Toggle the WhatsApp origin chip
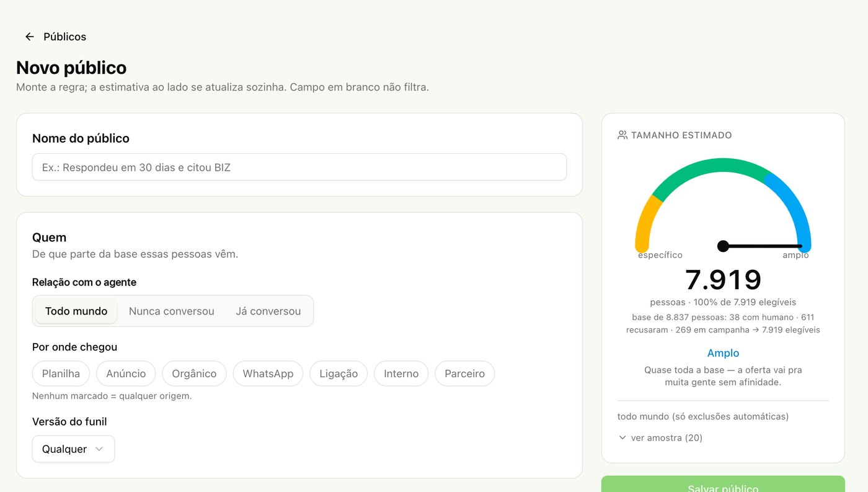The height and width of the screenshot is (492, 868). 268,373
